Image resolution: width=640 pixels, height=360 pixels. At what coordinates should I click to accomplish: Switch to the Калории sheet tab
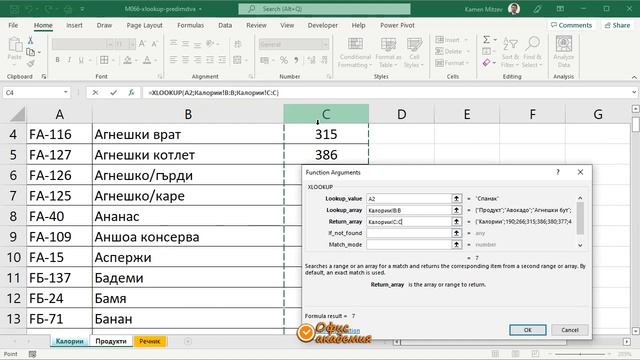point(69,341)
